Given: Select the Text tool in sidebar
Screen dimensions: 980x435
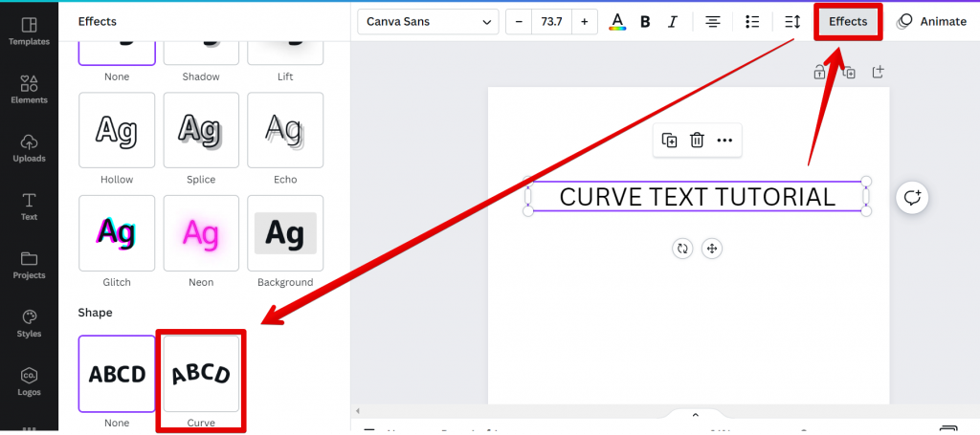Looking at the screenshot, I should click(29, 206).
